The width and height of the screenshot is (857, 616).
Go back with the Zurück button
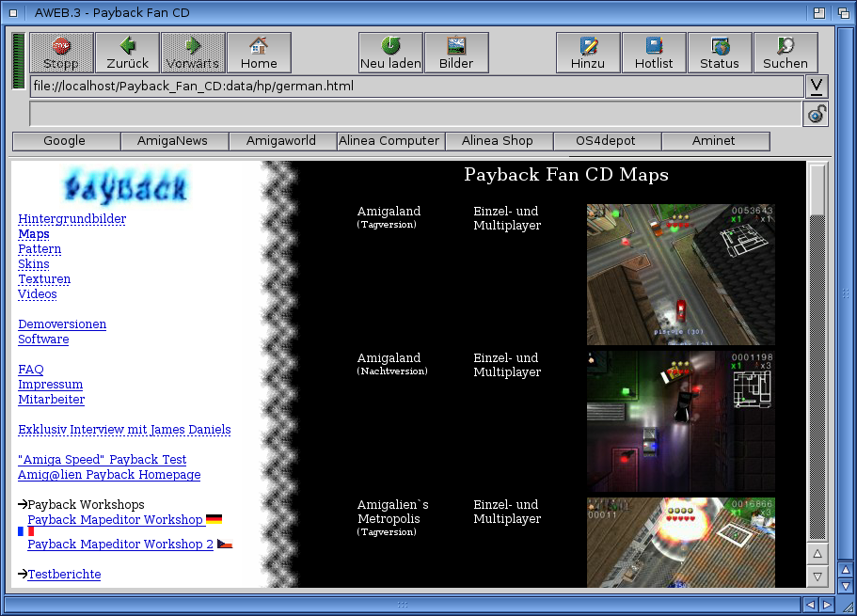pos(127,53)
